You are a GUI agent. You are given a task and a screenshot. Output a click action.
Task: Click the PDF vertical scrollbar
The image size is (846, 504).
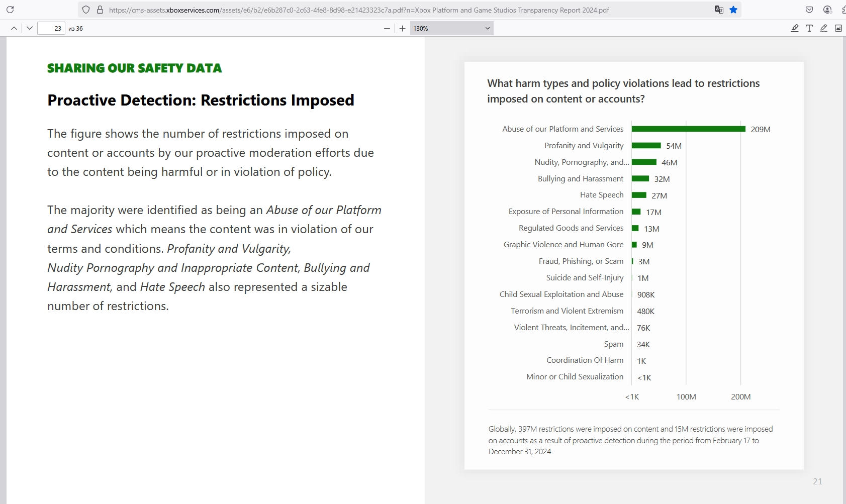click(843, 251)
